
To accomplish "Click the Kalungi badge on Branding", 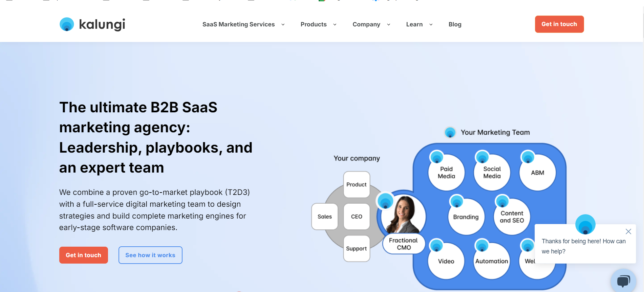I will point(456,202).
